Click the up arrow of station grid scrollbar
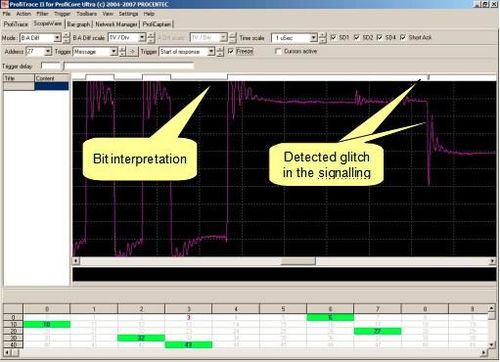The width and height of the screenshot is (500, 362). coord(491,308)
